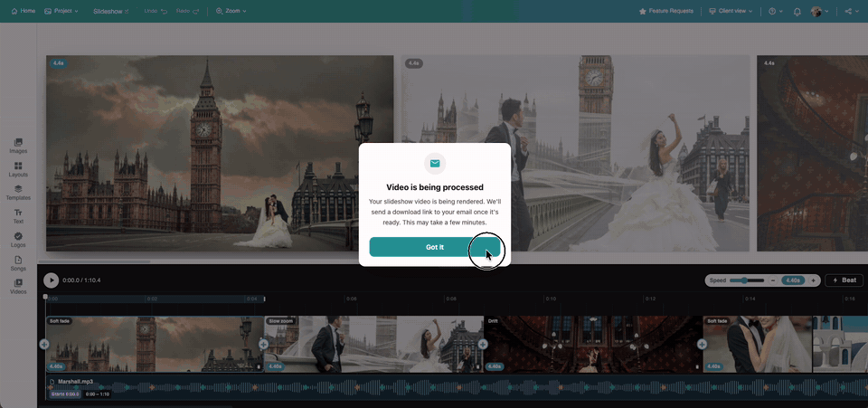Click the 0:06 mark on timeline ruler
868x408 pixels.
[x=352, y=299]
